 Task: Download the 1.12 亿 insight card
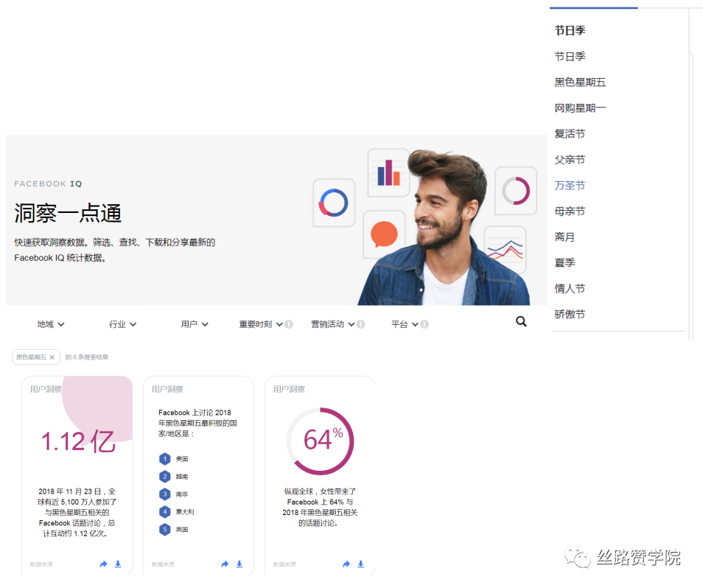118,564
